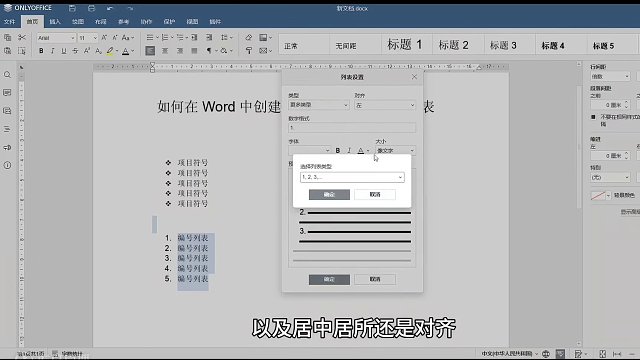
Task: Click Italic in the list settings dialog
Action: (349, 151)
